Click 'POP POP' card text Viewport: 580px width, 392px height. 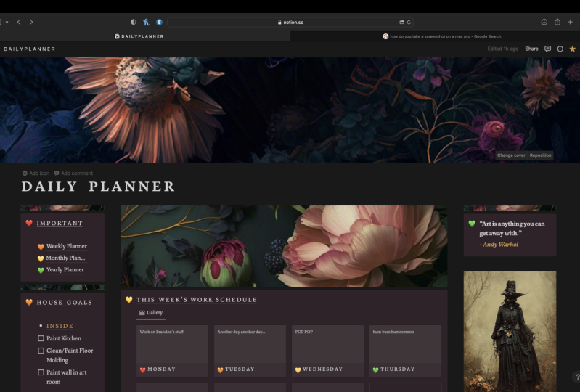tap(304, 332)
